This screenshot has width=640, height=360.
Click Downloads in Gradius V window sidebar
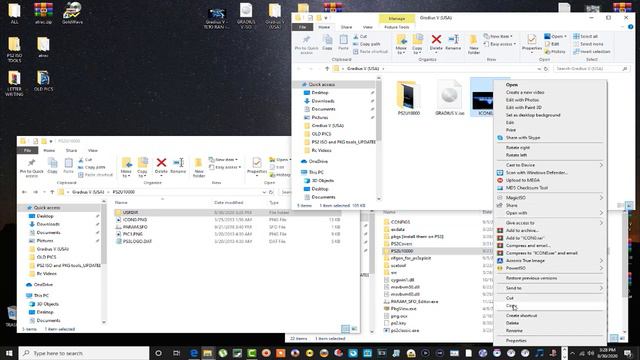pos(322,101)
